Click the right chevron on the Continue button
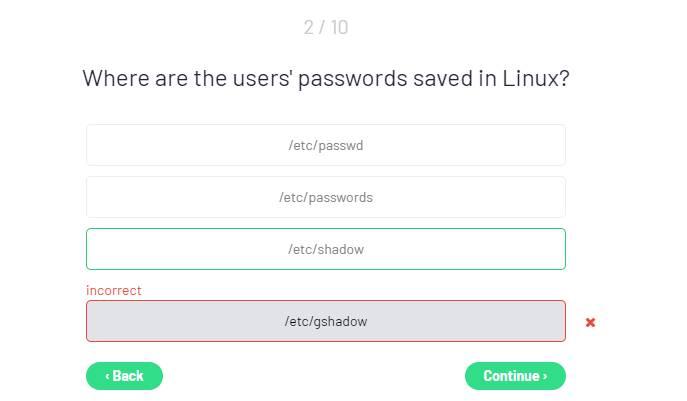 pos(545,376)
